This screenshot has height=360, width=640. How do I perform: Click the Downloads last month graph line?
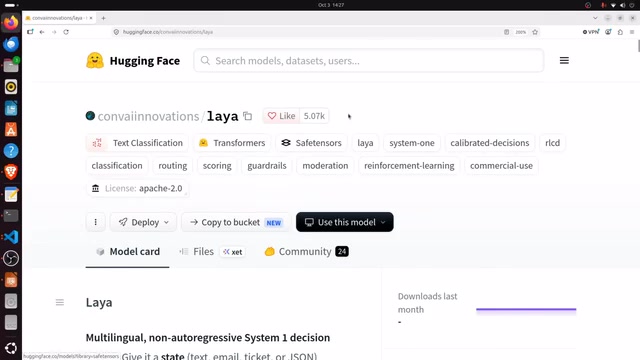[x=526, y=309]
